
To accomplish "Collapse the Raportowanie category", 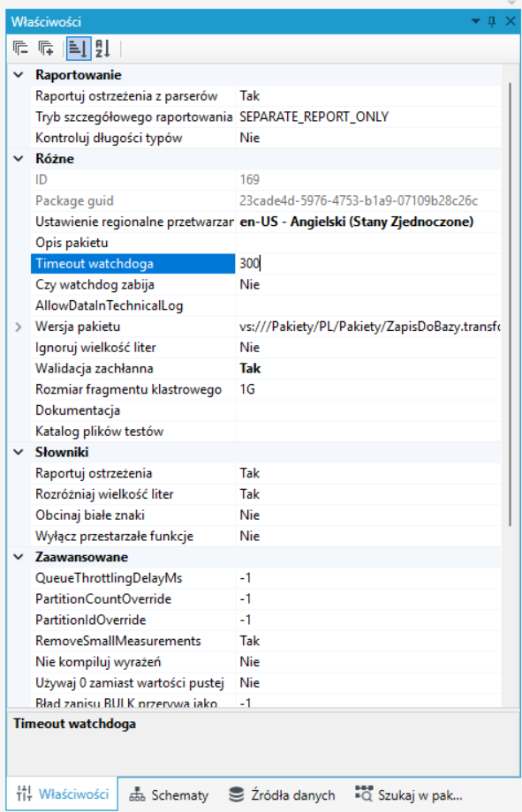I will coord(19,75).
